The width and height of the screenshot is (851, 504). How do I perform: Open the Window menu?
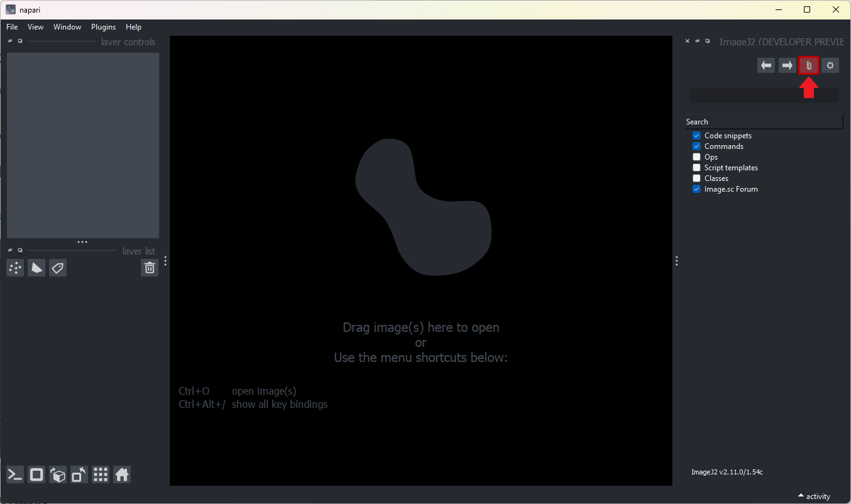pos(67,27)
